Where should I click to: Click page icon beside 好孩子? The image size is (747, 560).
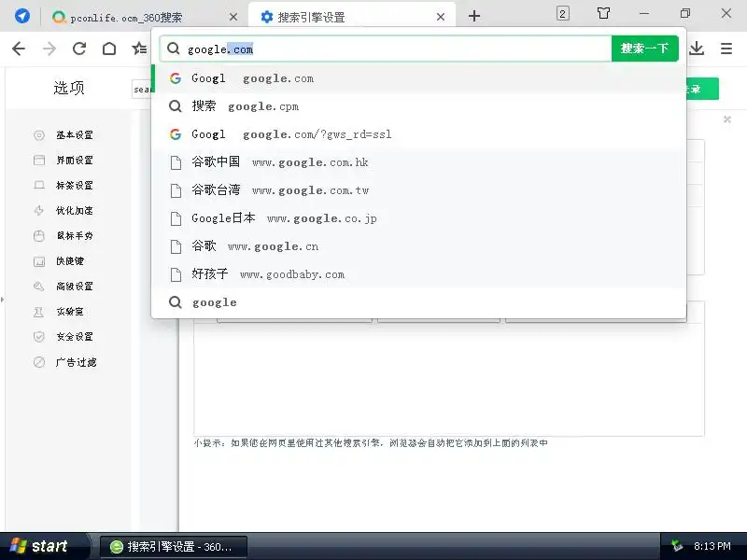(x=176, y=274)
